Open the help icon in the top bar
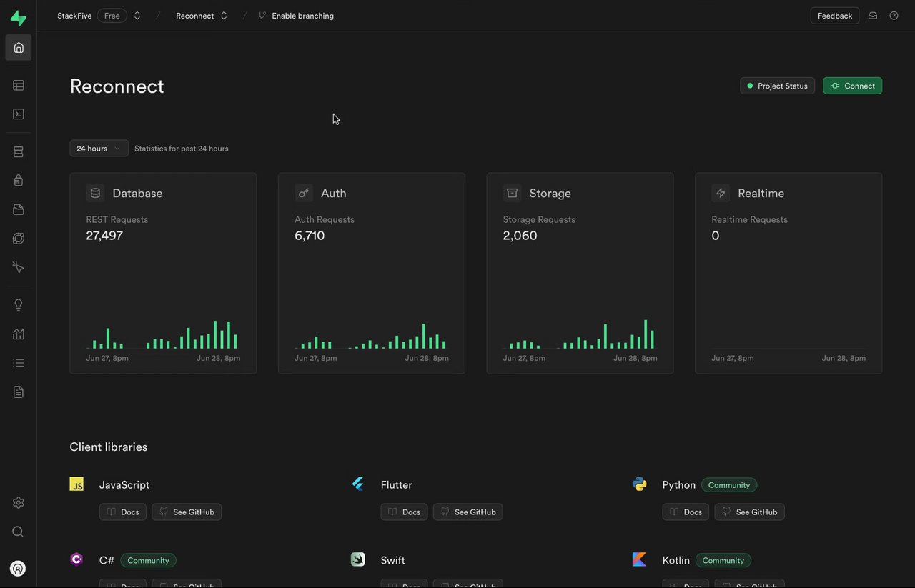915x588 pixels. (x=894, y=16)
